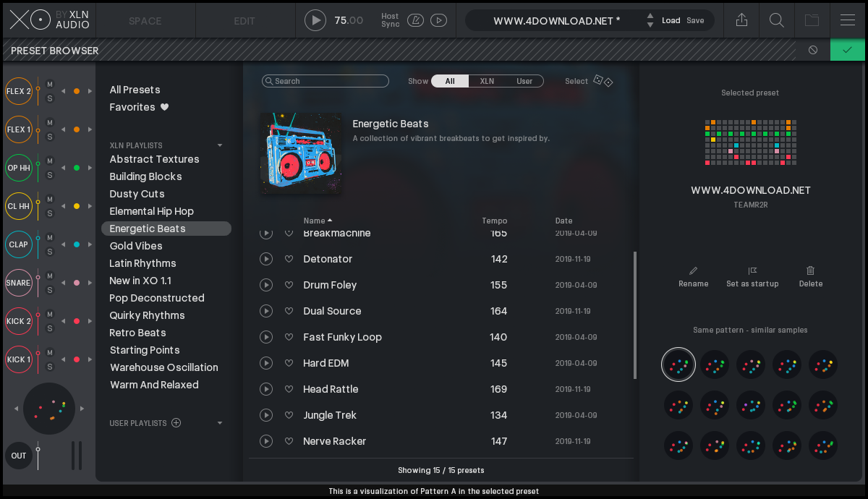Preview the Detonator preset play icon
This screenshot has width=868, height=499.
pyautogui.click(x=266, y=259)
